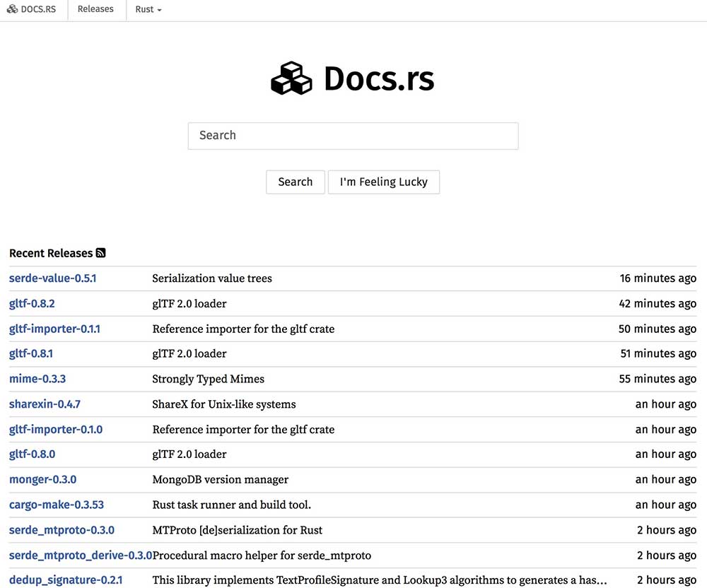Open gltf-importer-0.1.1 documentation link
Viewport: 707px width, 588px height.
tap(54, 329)
